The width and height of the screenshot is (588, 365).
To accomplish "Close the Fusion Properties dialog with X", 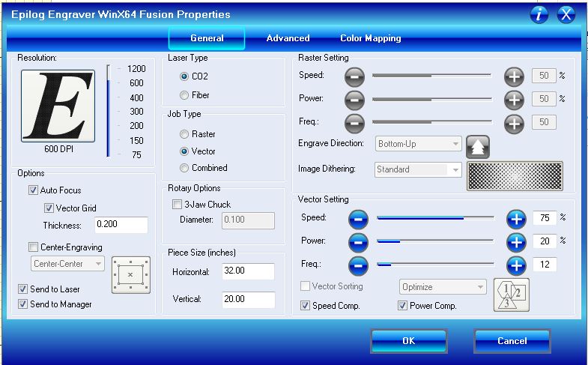I will [566, 15].
